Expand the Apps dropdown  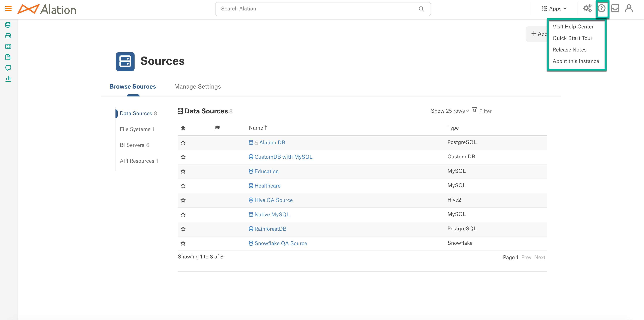pos(554,9)
